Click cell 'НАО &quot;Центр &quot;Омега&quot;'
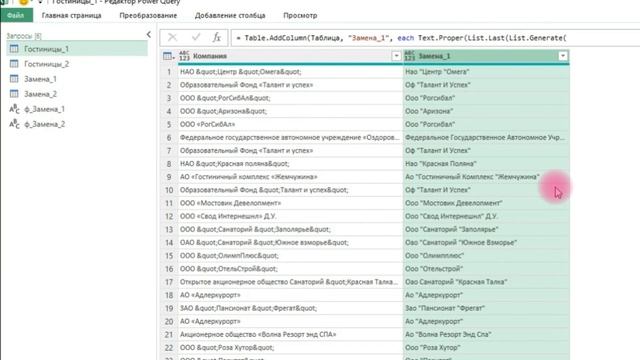This screenshot has height=360, width=640. 290,72
